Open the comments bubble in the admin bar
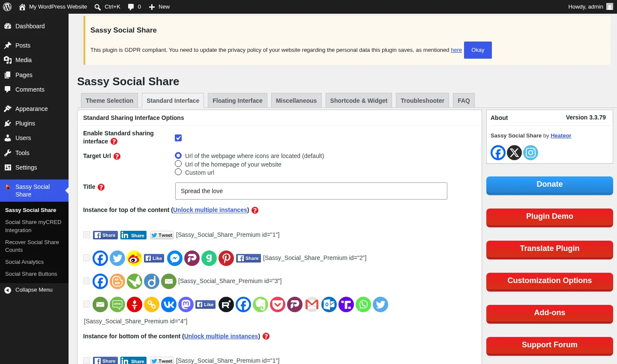Viewport: 617px width, 364px height. [x=131, y=7]
